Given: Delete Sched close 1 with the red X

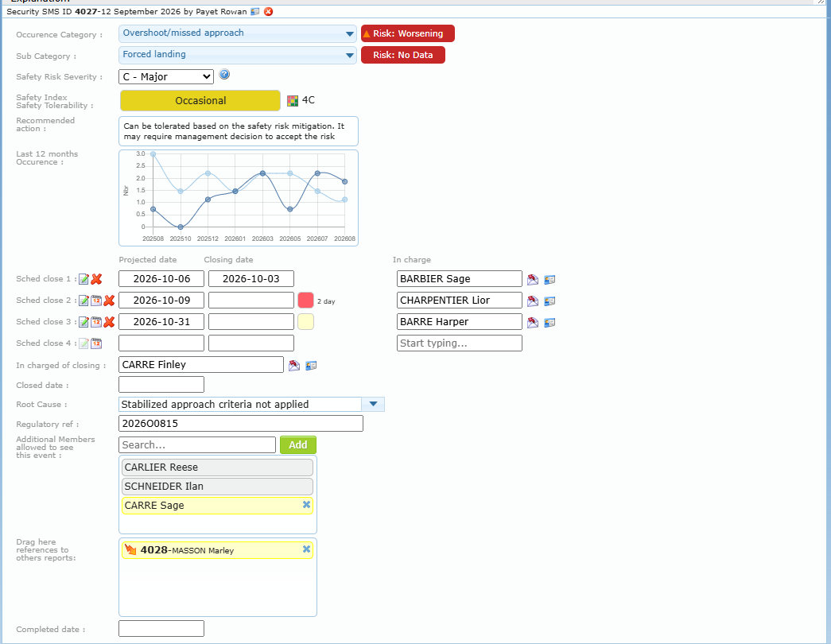Looking at the screenshot, I should 96,279.
